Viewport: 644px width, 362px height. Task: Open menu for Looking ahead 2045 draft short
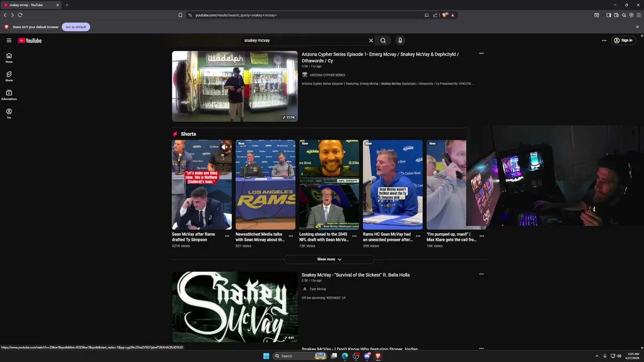(354, 236)
